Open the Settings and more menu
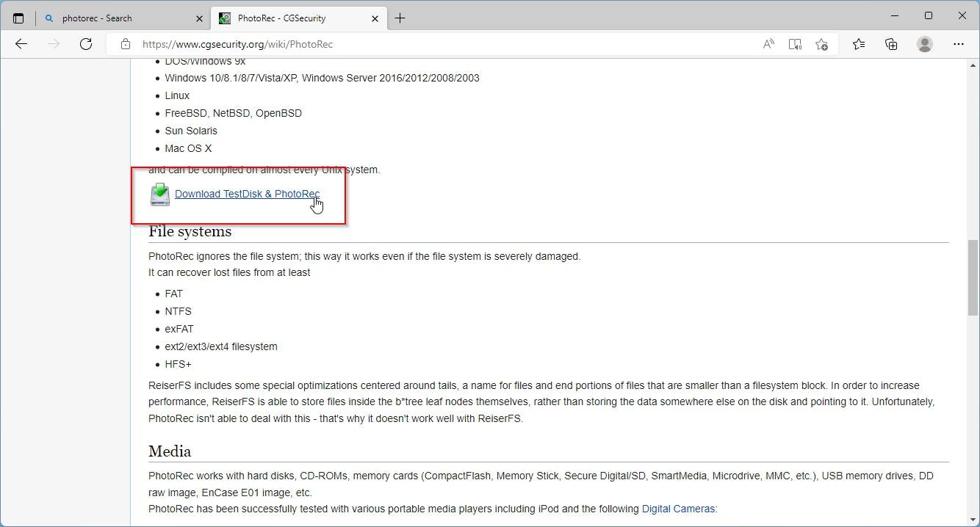980x527 pixels. (x=959, y=44)
